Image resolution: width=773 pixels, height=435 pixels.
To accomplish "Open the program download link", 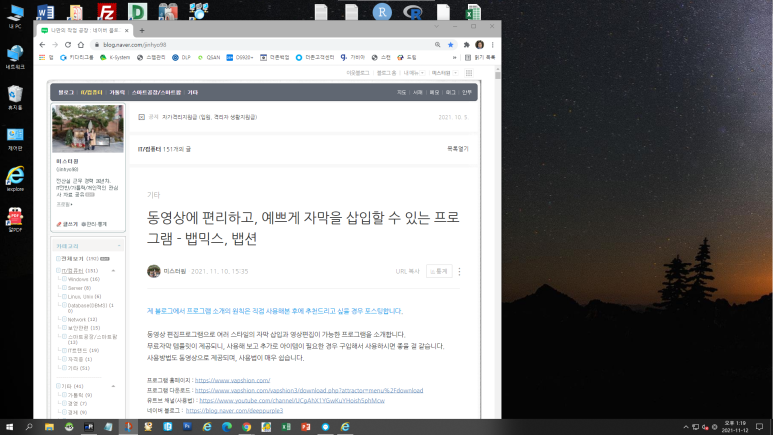I will (x=309, y=391).
